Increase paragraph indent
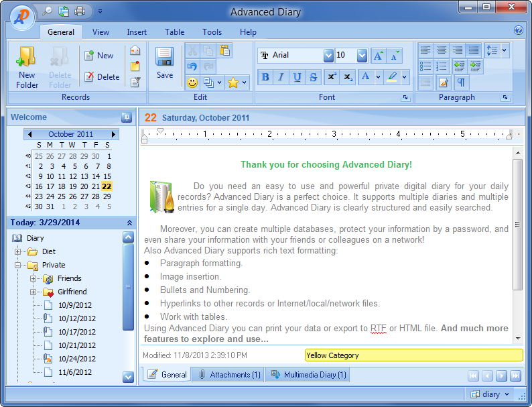The image size is (532, 407). pyautogui.click(x=475, y=66)
